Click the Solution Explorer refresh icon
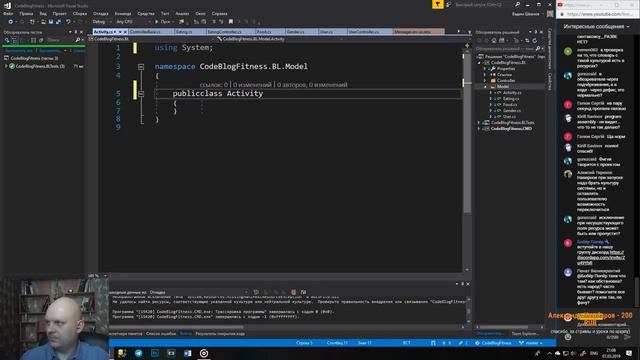Screen dimensions: 640x360 click(x=535, y=40)
